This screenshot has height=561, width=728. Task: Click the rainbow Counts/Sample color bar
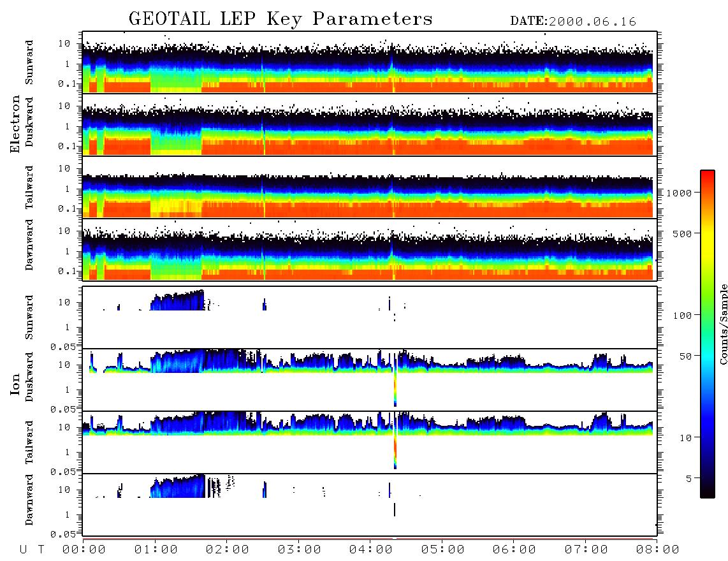coord(708,334)
